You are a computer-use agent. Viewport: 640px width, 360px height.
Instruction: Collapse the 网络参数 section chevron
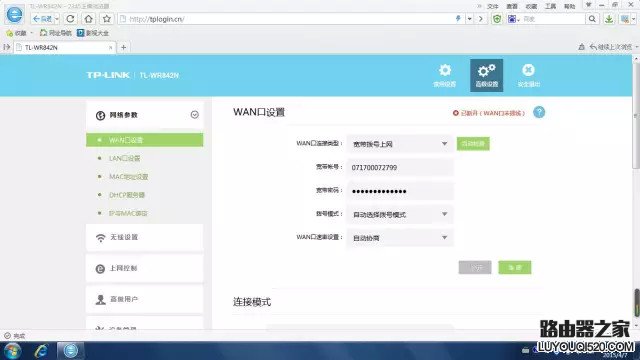tap(195, 115)
